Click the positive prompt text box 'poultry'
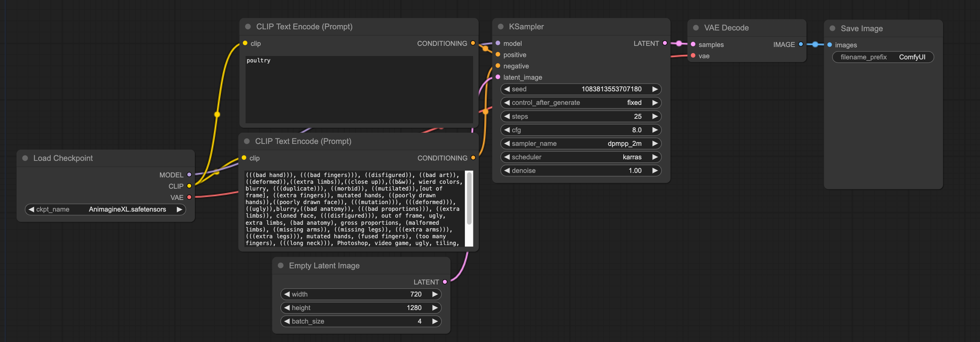 click(359, 89)
